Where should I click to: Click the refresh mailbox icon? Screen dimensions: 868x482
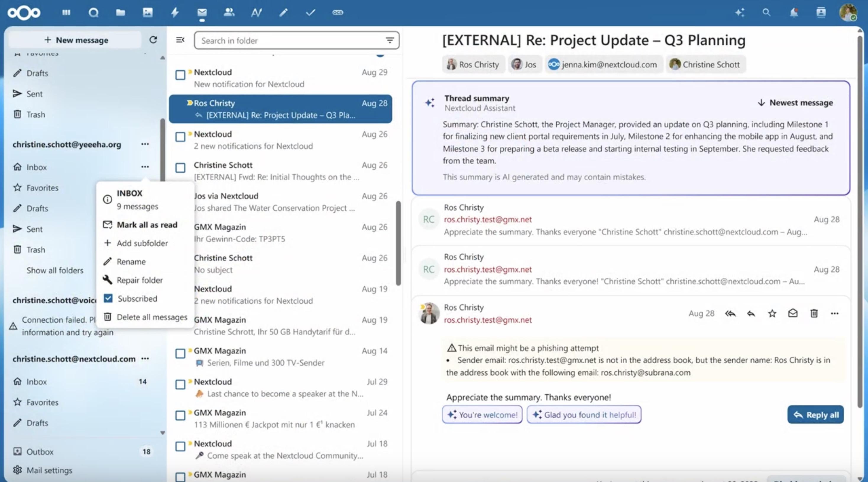tap(153, 40)
